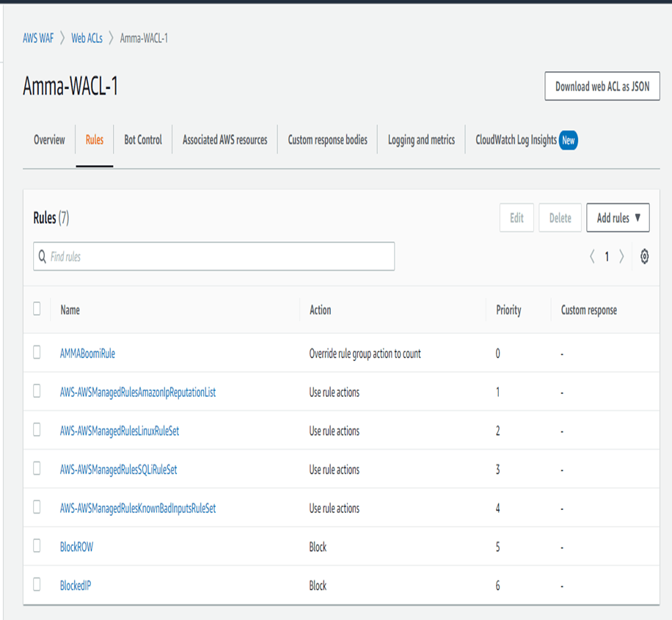Toggle the select-all rules header checkbox
Viewport: 672px width, 620px height.
[x=37, y=309]
